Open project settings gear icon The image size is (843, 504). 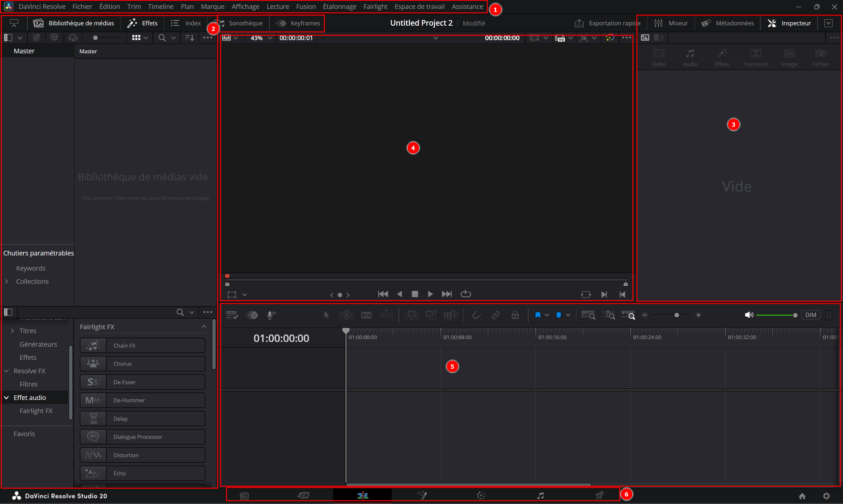tap(826, 496)
